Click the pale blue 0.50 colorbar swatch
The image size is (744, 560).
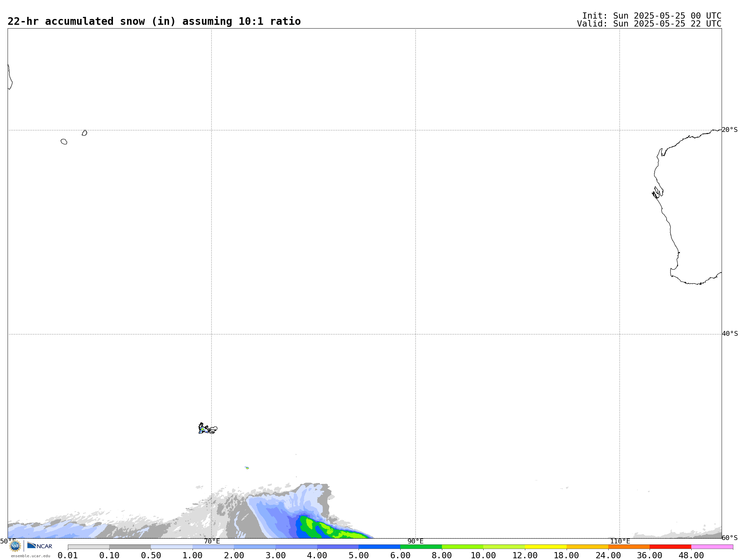(x=172, y=547)
